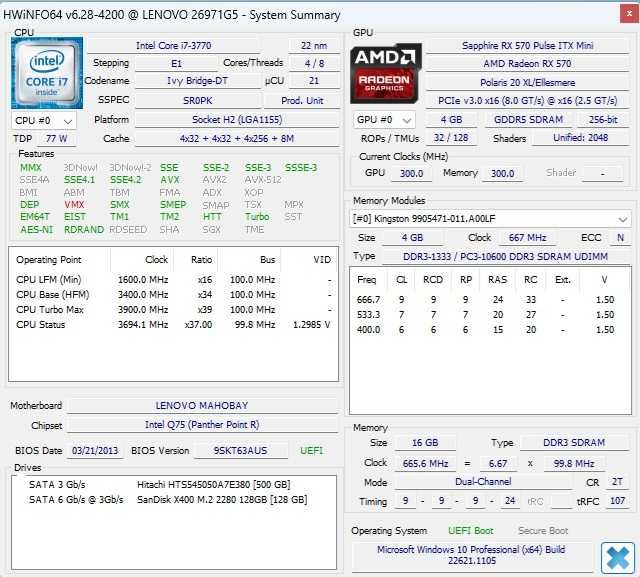Click the module clock 667 MHz field
640x577 pixels.
click(527, 237)
